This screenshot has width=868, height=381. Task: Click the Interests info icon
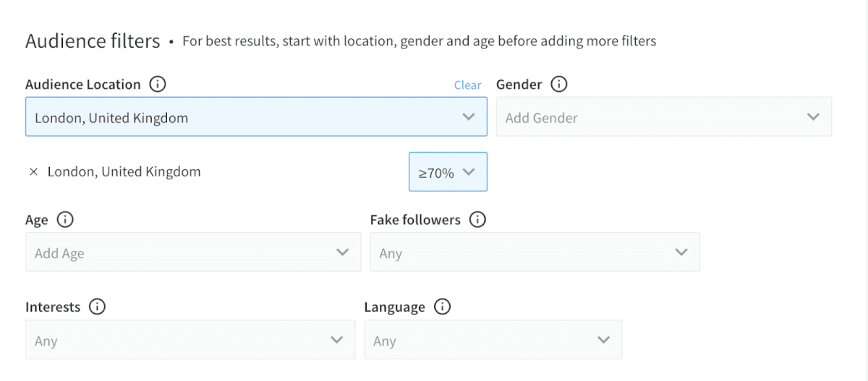coord(96,307)
